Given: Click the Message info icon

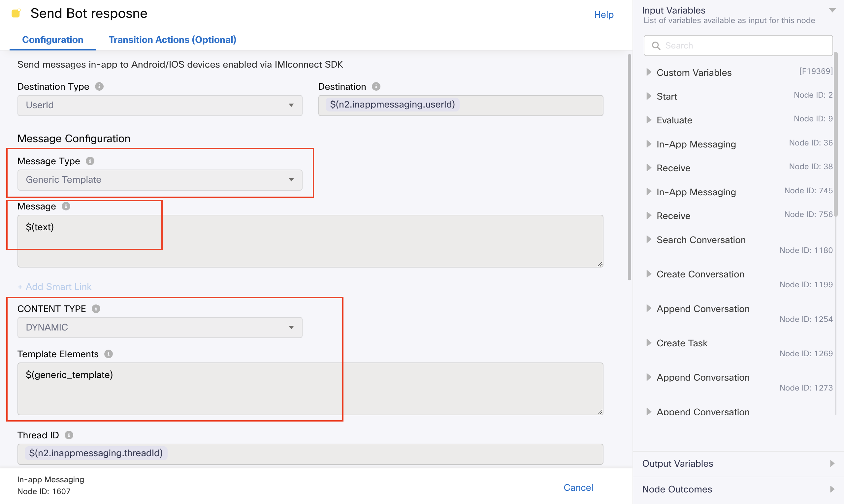Looking at the screenshot, I should click(66, 206).
